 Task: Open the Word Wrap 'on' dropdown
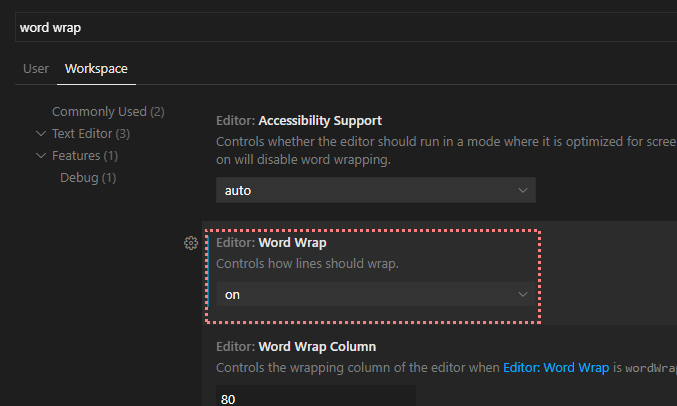(375, 295)
